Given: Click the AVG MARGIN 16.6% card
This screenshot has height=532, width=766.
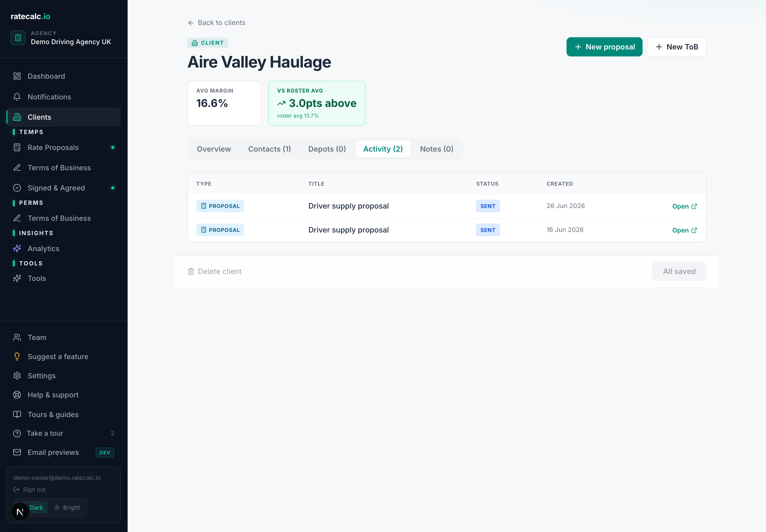Looking at the screenshot, I should tap(224, 103).
